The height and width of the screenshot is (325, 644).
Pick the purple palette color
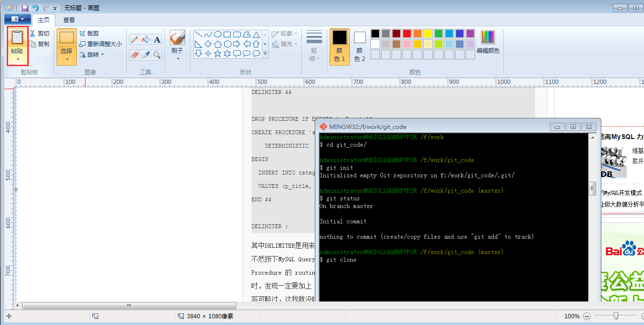[470, 34]
